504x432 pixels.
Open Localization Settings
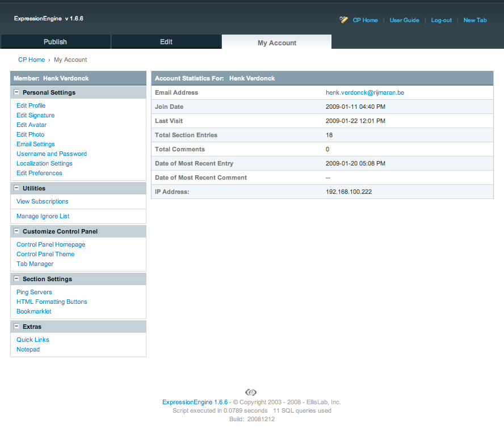44,163
